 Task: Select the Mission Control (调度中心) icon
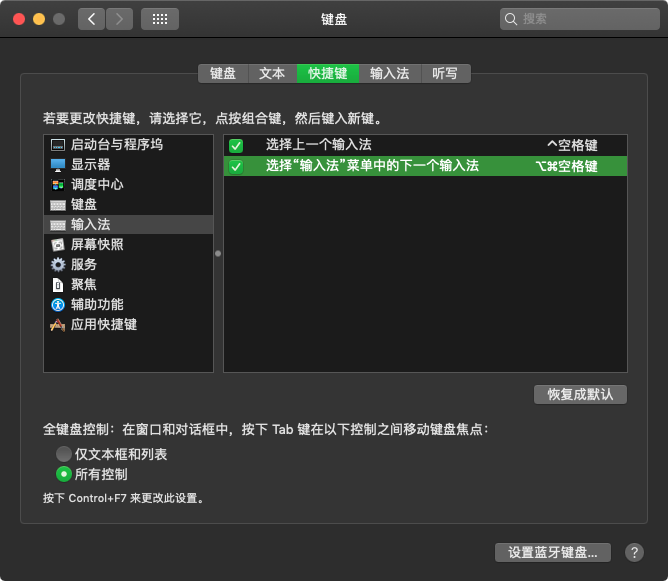click(58, 185)
